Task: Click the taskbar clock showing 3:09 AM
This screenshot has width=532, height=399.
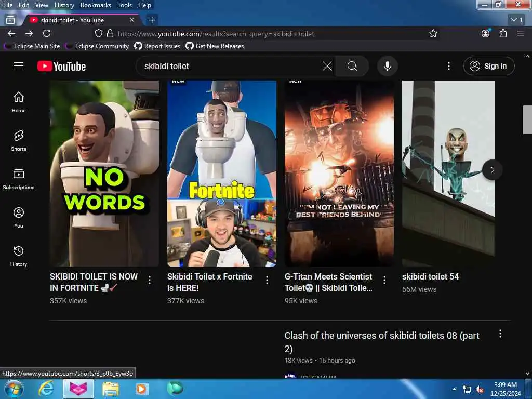Action: [506, 389]
